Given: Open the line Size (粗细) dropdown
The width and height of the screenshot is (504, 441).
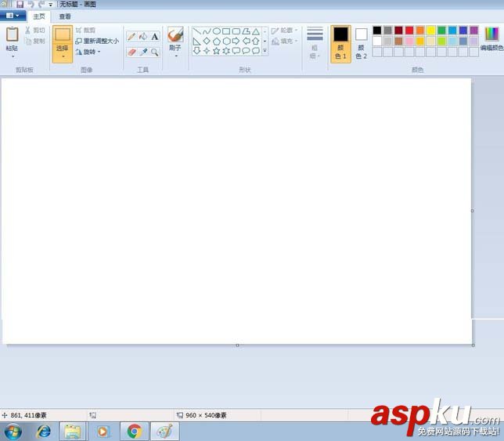Looking at the screenshot, I should coord(315,43).
